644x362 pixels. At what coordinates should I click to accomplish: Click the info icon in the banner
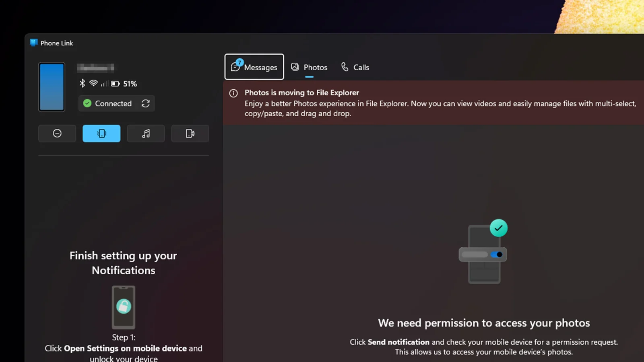pos(233,93)
